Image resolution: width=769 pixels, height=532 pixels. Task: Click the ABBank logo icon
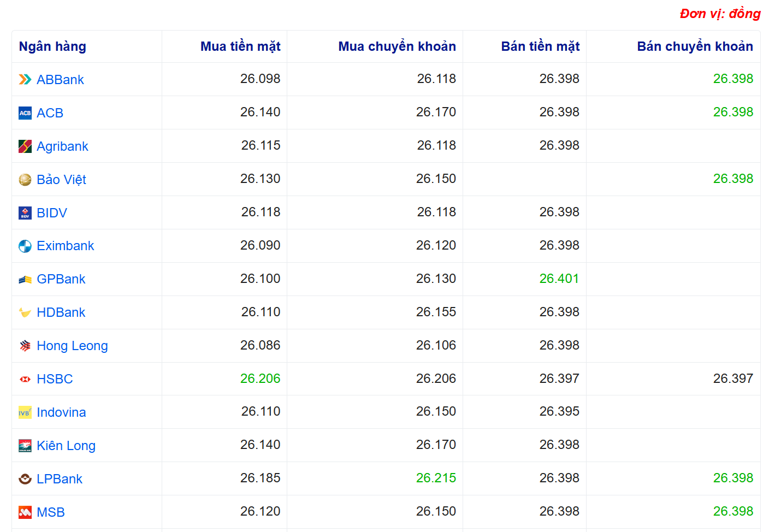click(x=25, y=80)
